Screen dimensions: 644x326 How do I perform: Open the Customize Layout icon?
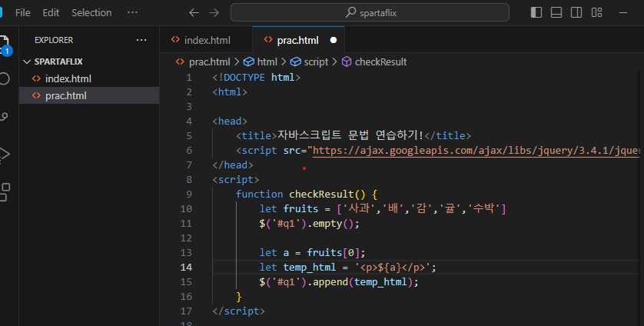click(x=597, y=12)
